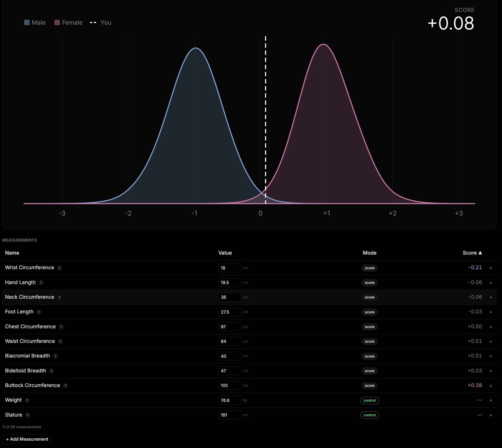Image resolution: width=502 pixels, height=448 pixels.
Task: Click the Buttock Circumference score '+0.38'
Action: coord(475,385)
